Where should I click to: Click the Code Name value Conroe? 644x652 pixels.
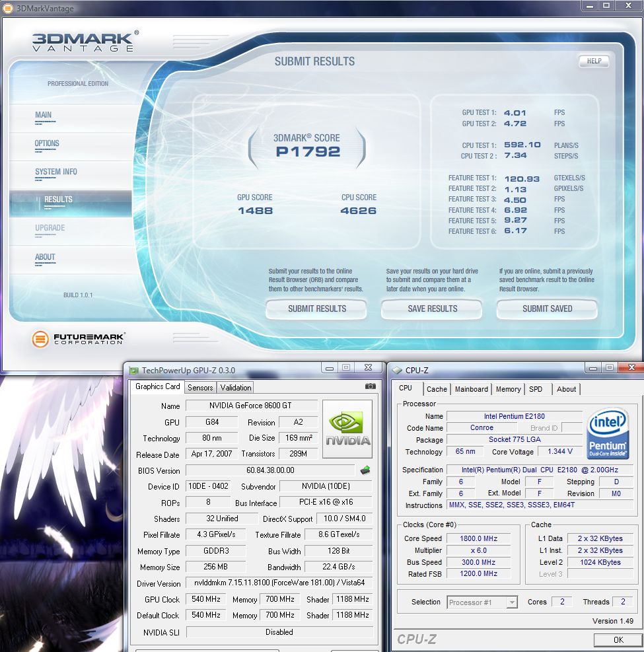click(x=482, y=427)
